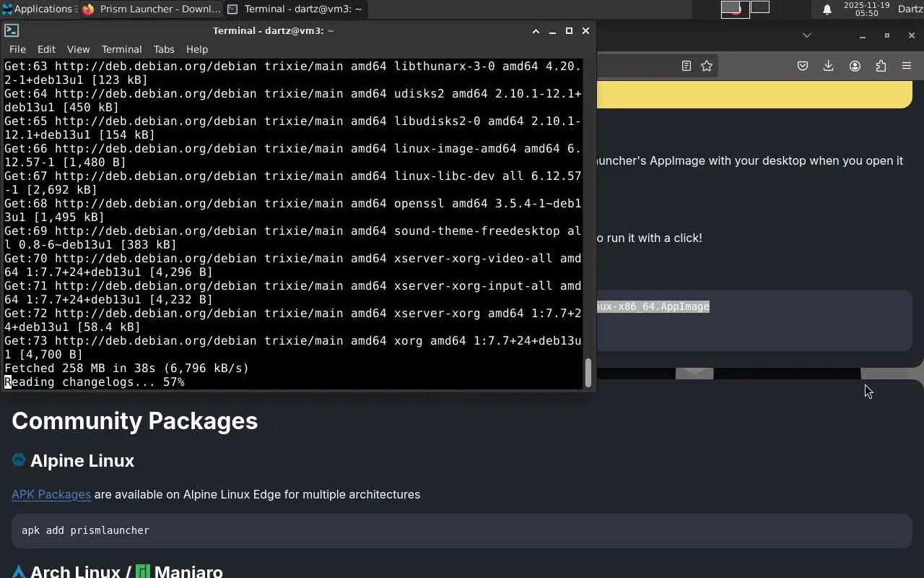Open the APK Packages link
The image size is (924, 578).
click(x=51, y=494)
